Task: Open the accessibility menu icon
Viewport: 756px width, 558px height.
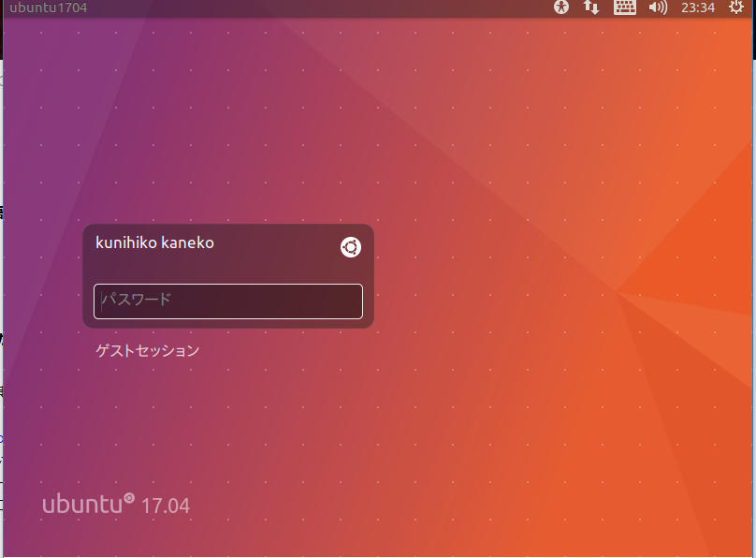Action: tap(561, 7)
